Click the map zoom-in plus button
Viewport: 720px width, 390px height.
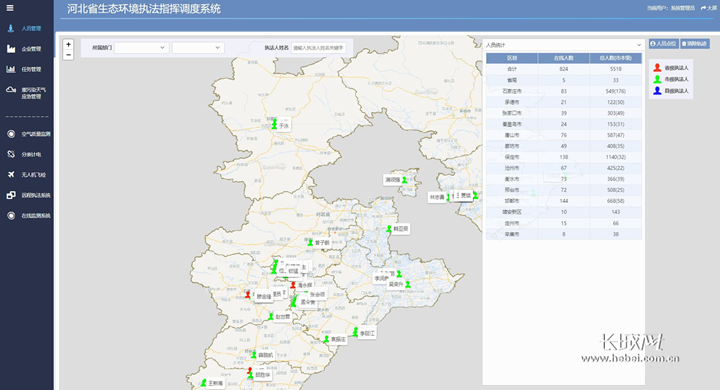[x=68, y=45]
